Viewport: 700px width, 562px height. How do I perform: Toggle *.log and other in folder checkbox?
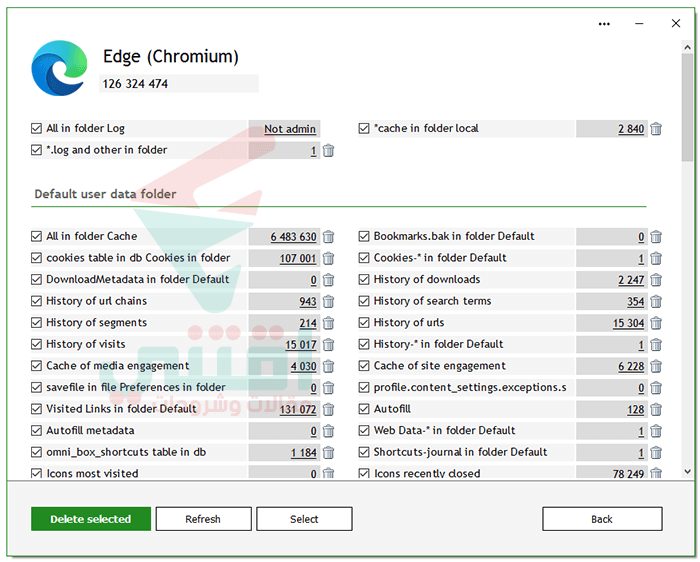coord(36,150)
